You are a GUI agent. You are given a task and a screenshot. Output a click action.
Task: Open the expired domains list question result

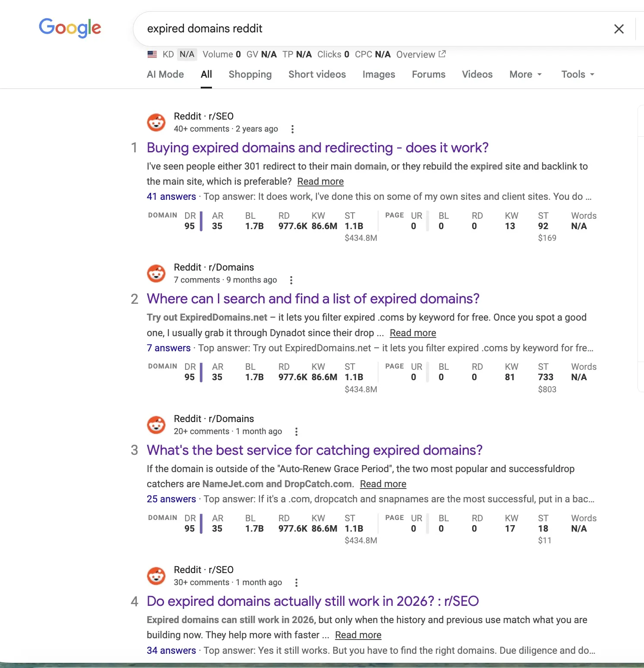click(x=313, y=299)
